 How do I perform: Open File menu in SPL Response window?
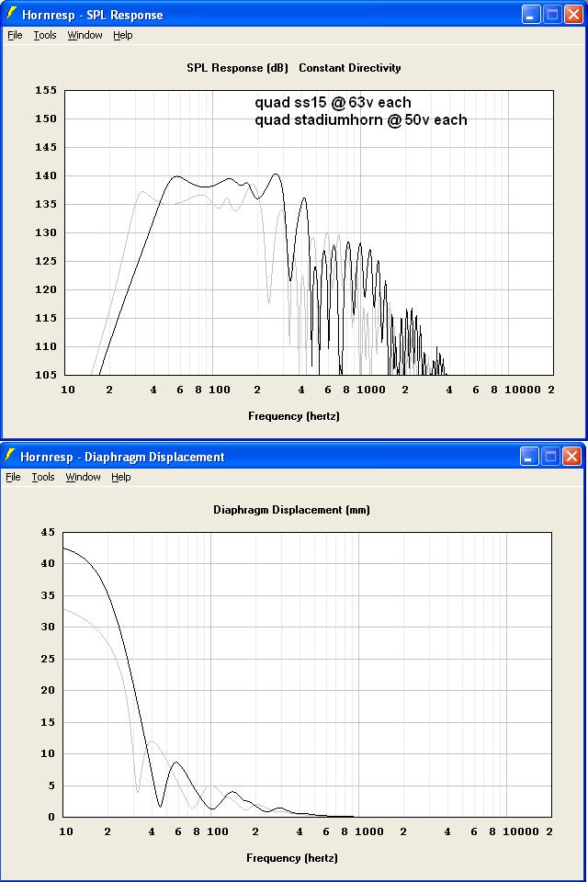15,35
